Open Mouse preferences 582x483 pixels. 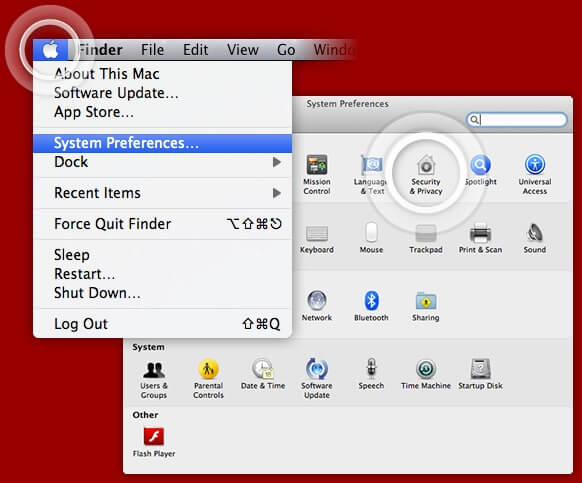371,238
